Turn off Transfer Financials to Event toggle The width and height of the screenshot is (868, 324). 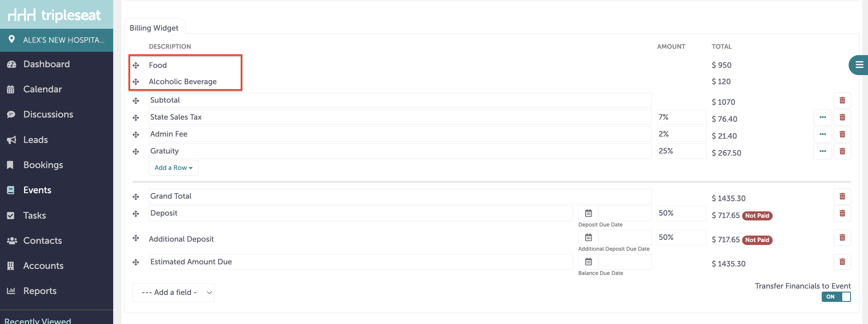[x=836, y=297]
